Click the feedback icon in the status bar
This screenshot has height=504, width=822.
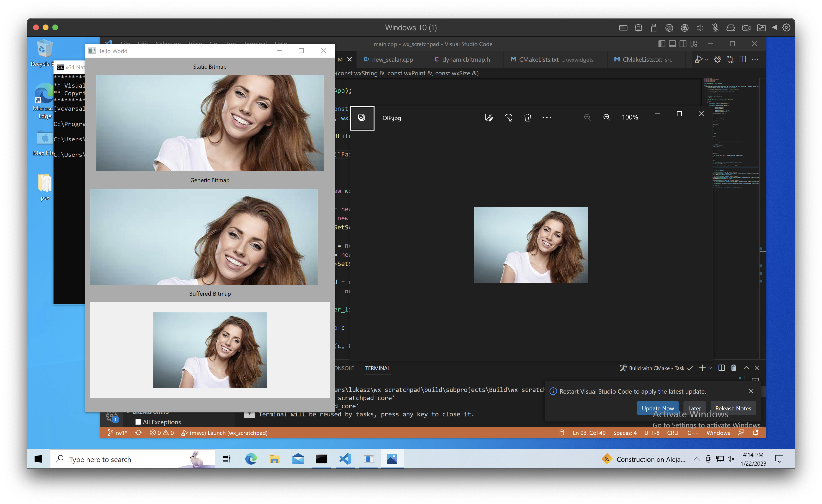741,433
